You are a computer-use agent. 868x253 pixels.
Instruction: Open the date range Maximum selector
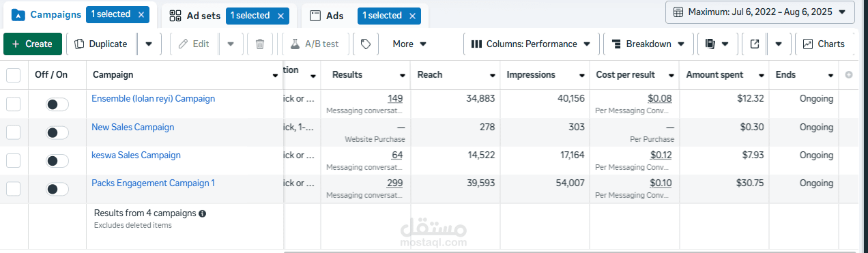(x=759, y=12)
